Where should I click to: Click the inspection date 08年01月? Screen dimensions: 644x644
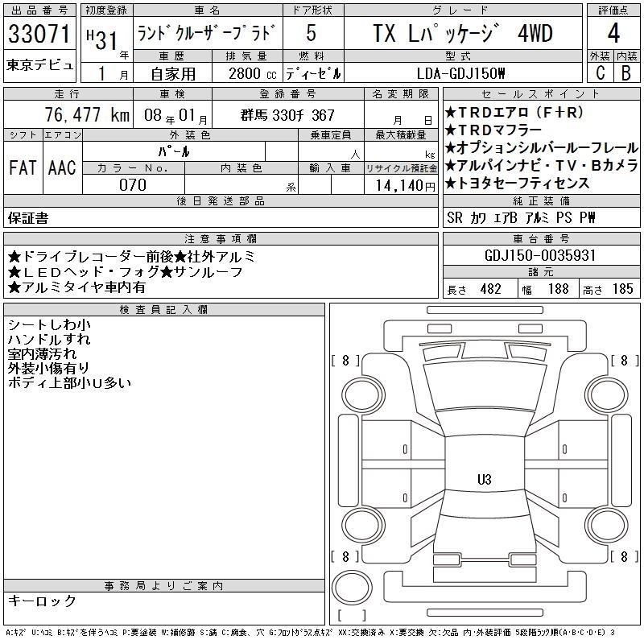coord(175,116)
